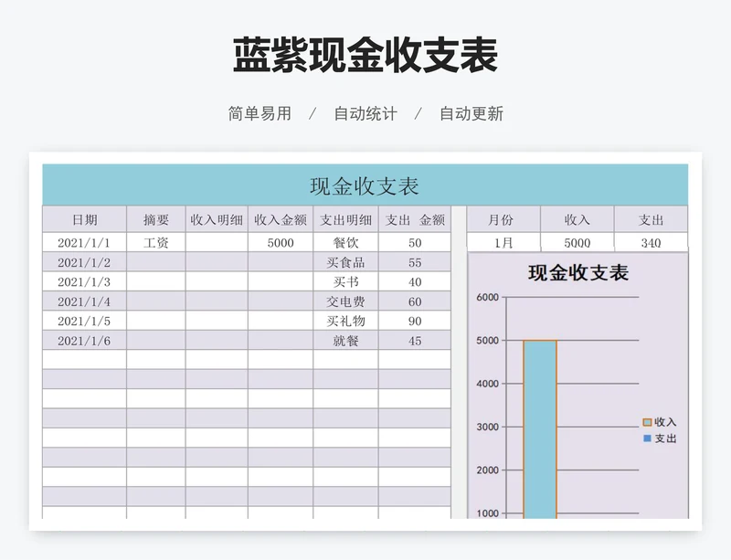Viewport: 731px width, 560px height.
Task: Select date cell 2021/1/1
Action: click(84, 242)
